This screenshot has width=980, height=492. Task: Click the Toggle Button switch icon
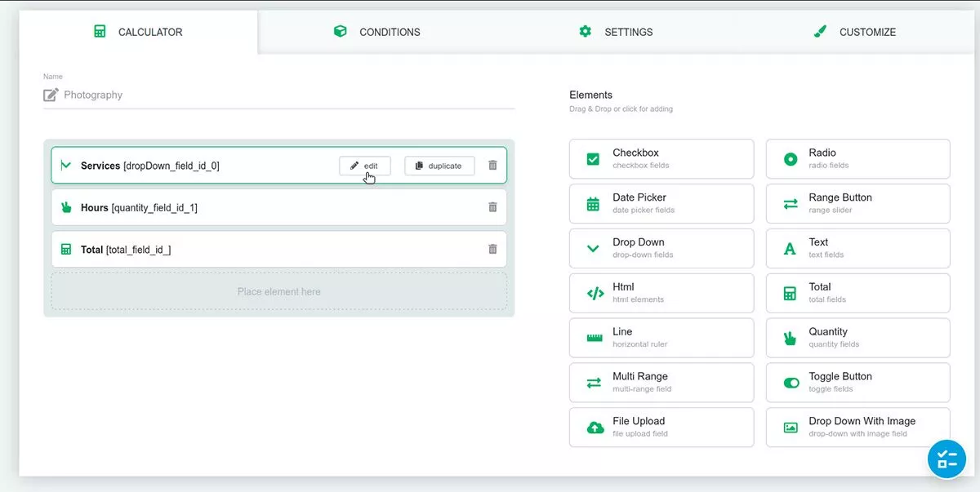[791, 383]
